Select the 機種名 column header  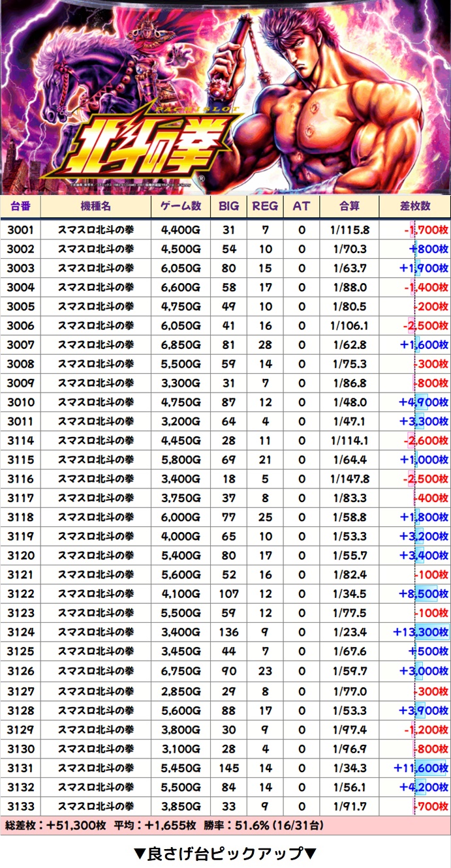(95, 207)
